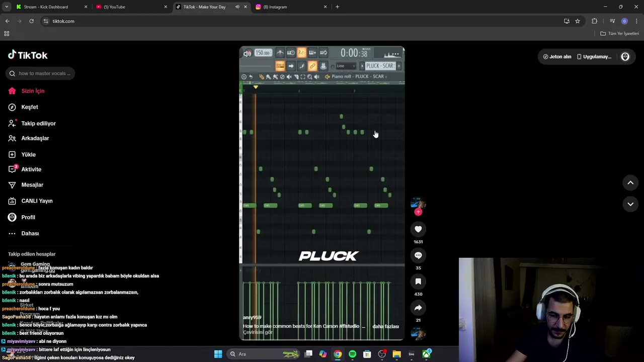
Task: Open the TikTok profile avatar menu
Action: [x=625, y=57]
